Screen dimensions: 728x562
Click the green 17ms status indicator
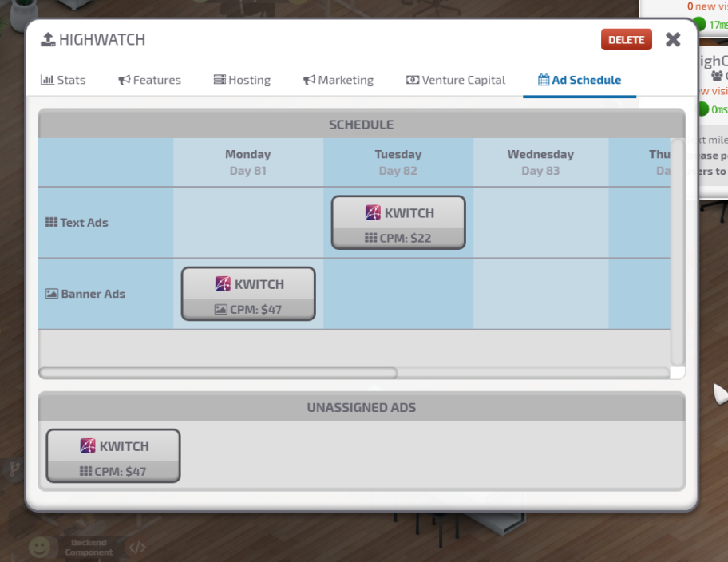click(698, 24)
